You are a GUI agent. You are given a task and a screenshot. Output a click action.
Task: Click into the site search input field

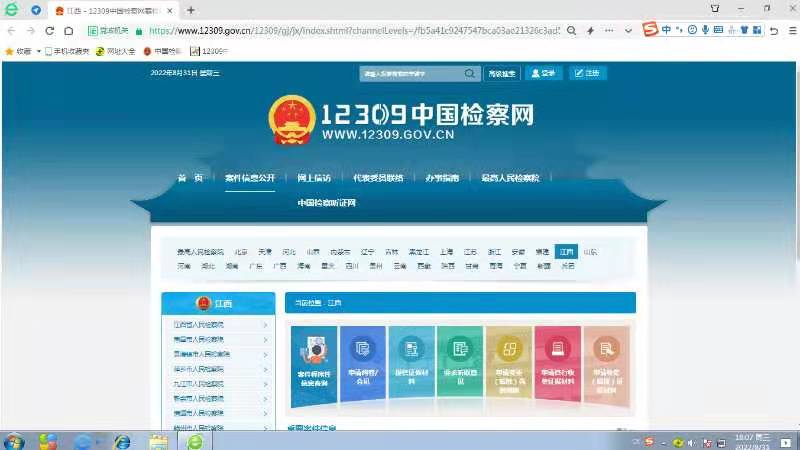(410, 74)
